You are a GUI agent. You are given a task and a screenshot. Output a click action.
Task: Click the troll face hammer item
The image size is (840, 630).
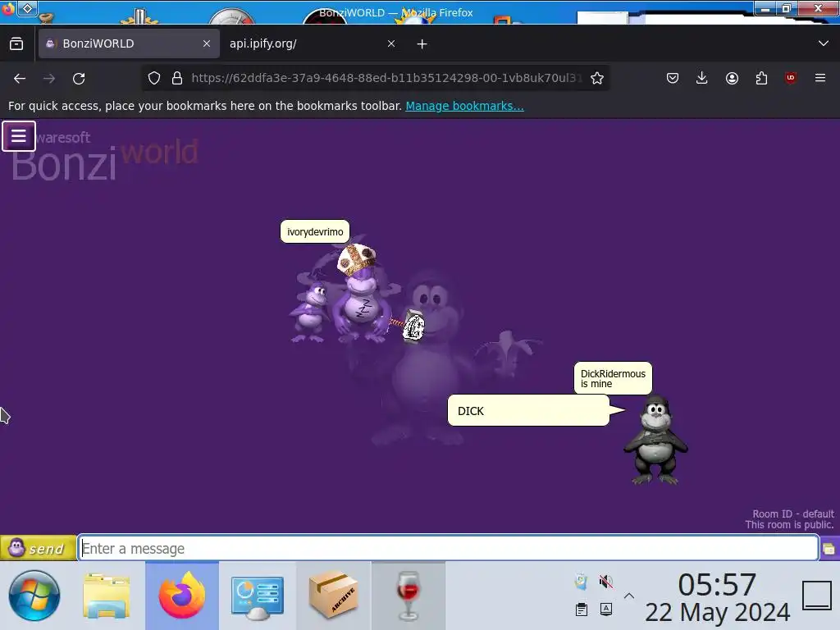click(x=413, y=326)
